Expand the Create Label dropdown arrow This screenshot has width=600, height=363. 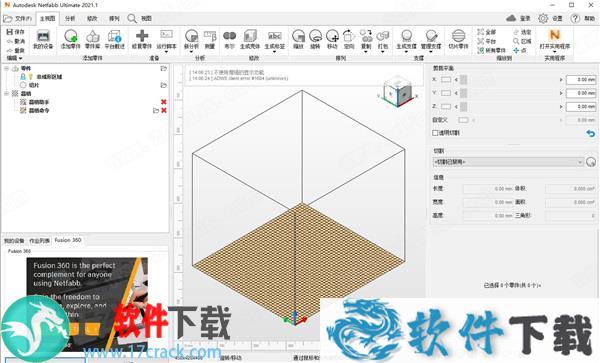click(x=275, y=52)
